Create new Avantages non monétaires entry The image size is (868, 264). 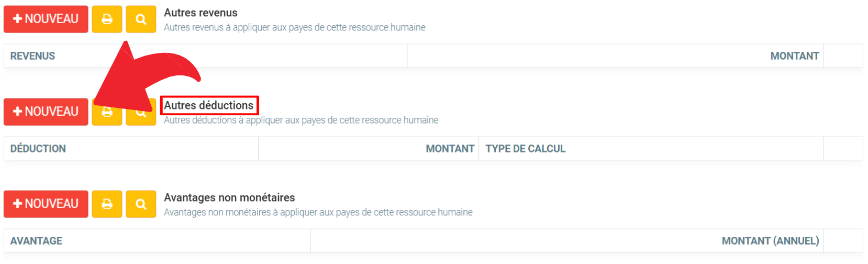click(46, 204)
